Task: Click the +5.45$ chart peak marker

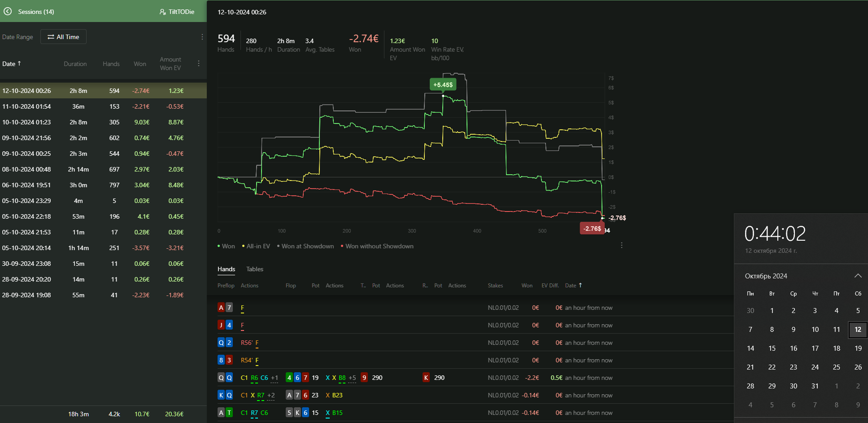Action: [443, 84]
